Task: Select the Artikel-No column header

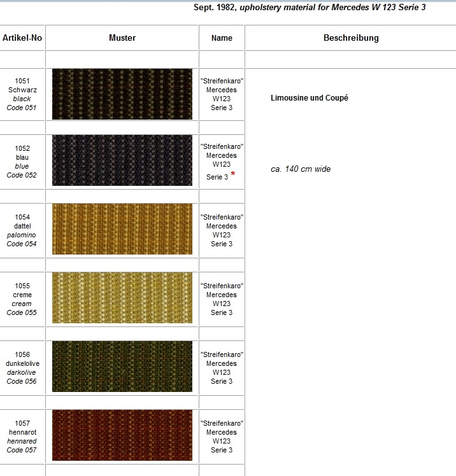Action: (x=22, y=38)
